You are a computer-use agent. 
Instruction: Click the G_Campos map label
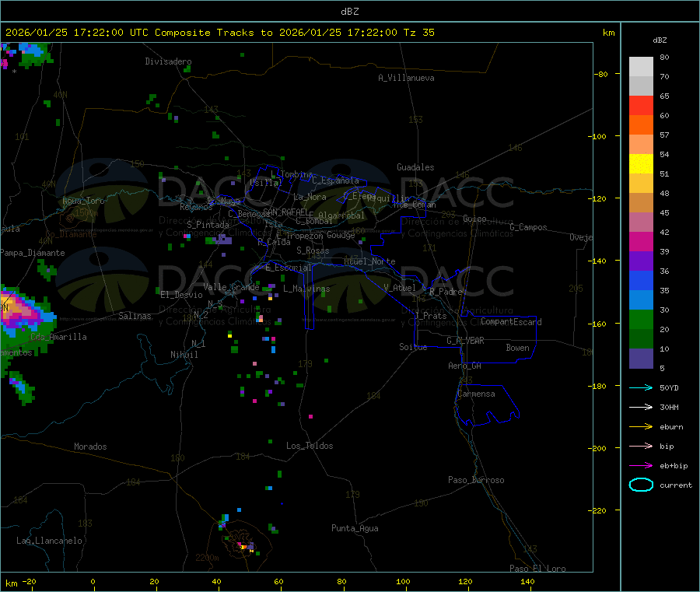point(529,227)
